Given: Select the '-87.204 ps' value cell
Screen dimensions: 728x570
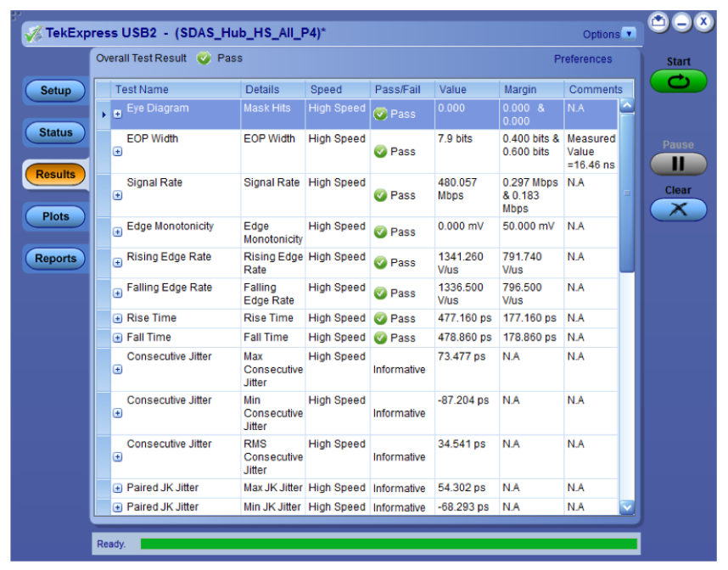Looking at the screenshot, I should [x=467, y=413].
